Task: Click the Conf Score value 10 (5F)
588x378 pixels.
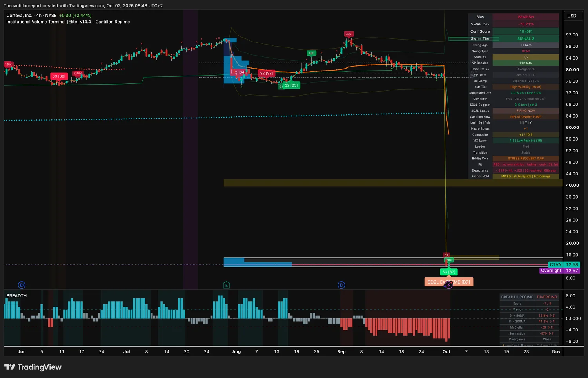Action: pos(526,31)
